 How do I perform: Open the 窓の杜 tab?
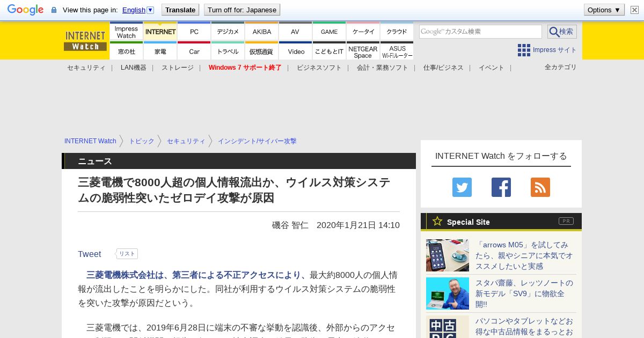pyautogui.click(x=126, y=50)
